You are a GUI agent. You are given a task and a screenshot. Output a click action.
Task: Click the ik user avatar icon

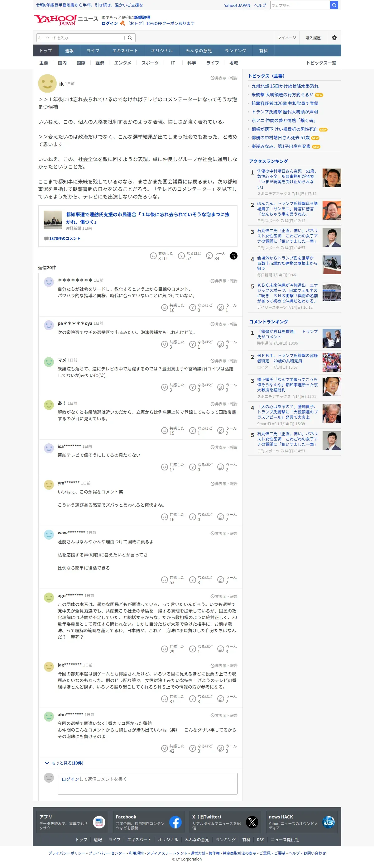coord(47,83)
